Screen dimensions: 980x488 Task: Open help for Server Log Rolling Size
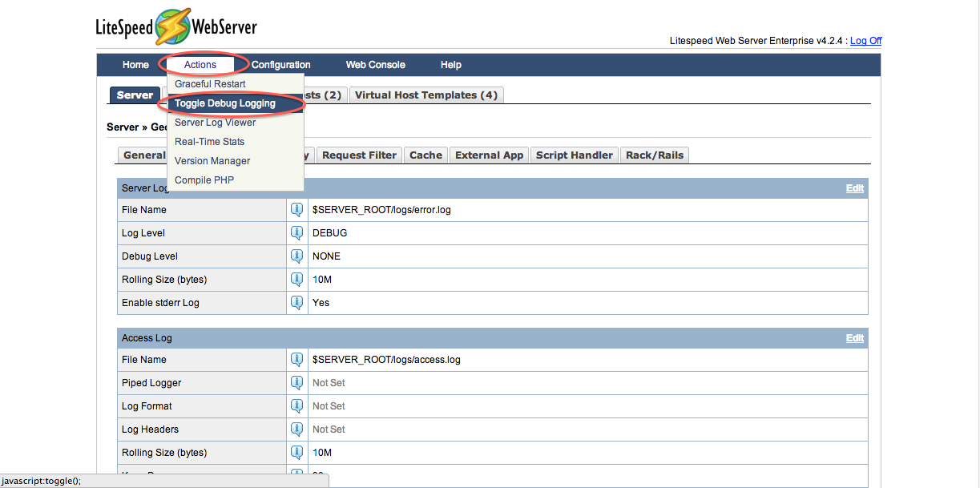(x=297, y=280)
